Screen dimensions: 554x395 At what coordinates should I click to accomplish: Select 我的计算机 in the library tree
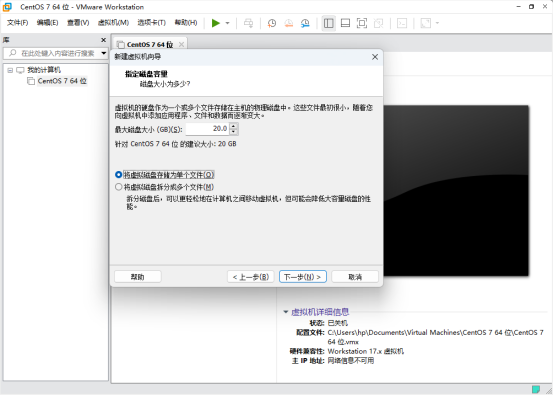pos(44,70)
